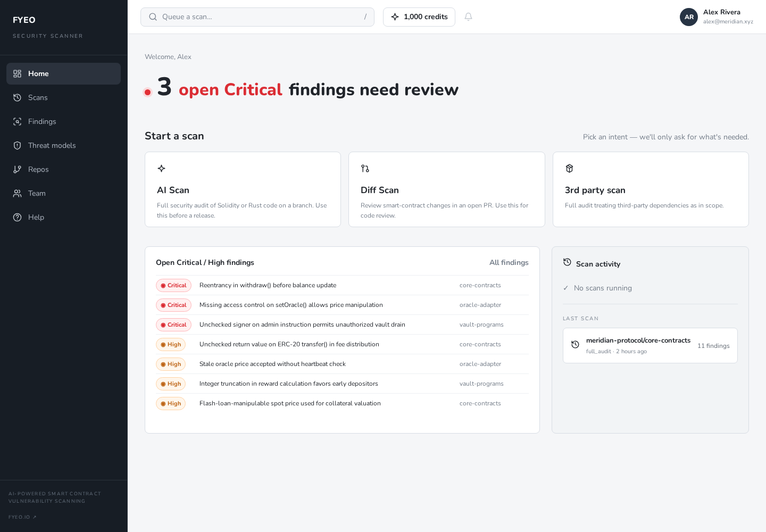Open Flash-loan-manipulable spot price finding

tap(342, 403)
